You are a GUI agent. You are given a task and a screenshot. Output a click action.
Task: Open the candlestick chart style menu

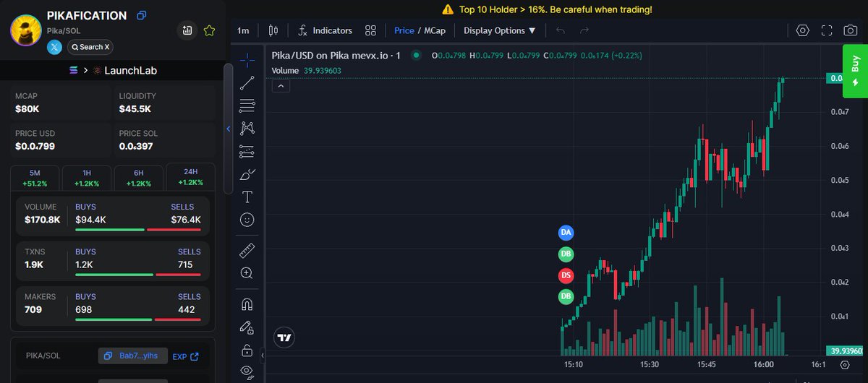(273, 30)
